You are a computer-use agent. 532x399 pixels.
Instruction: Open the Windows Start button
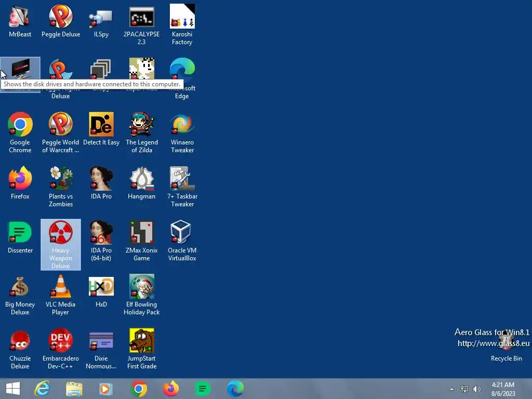tap(13, 389)
